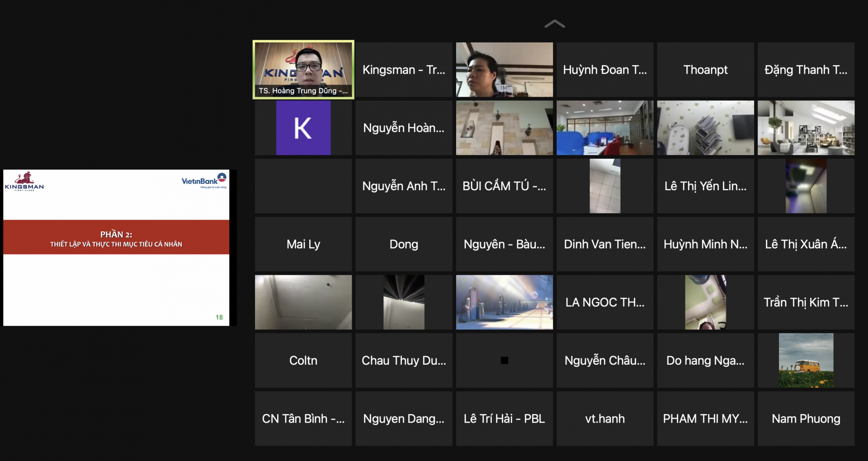Select the Coltn participant tile

pos(303,360)
